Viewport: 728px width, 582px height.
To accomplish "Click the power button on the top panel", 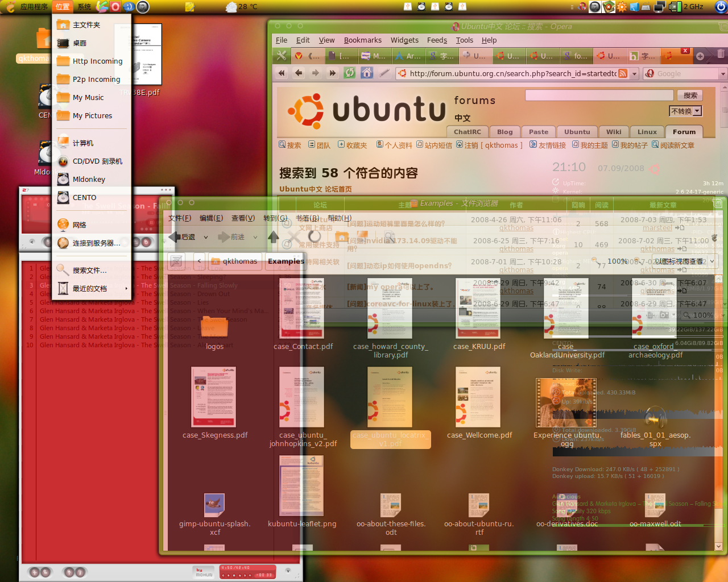I will [x=721, y=7].
